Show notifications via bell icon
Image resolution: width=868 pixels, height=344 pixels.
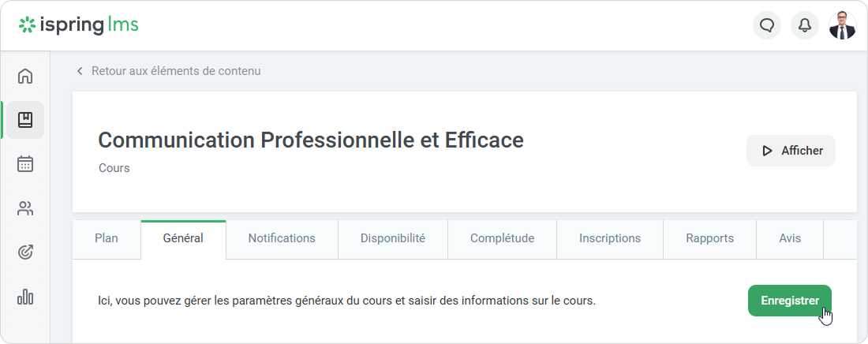pyautogui.click(x=805, y=25)
